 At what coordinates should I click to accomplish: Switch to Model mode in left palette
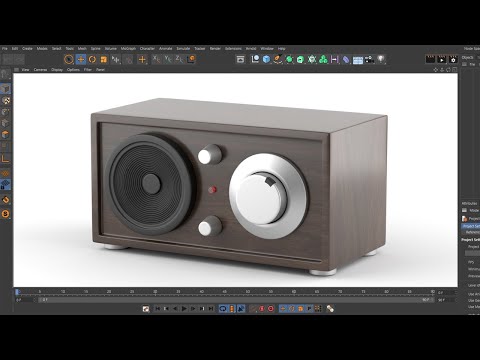point(5,88)
